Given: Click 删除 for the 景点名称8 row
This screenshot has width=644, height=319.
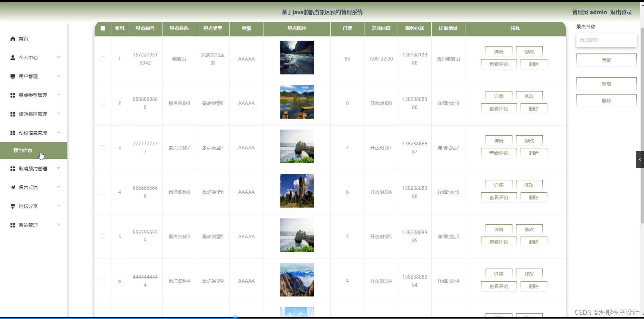Looking at the screenshot, I should click(x=534, y=109).
